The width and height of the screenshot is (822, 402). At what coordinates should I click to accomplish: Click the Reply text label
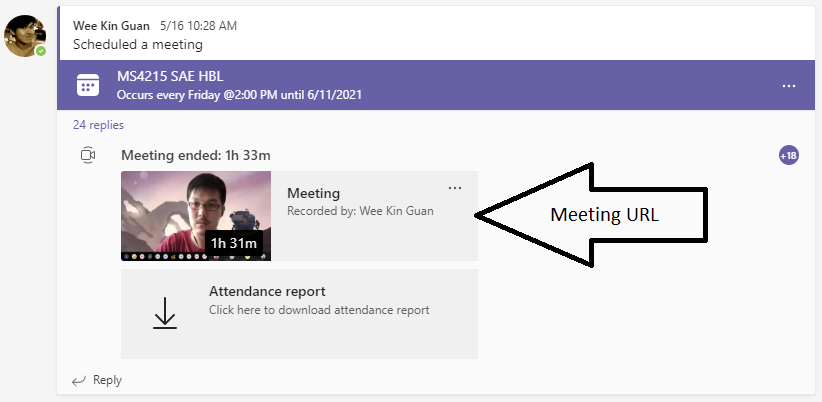point(107,380)
